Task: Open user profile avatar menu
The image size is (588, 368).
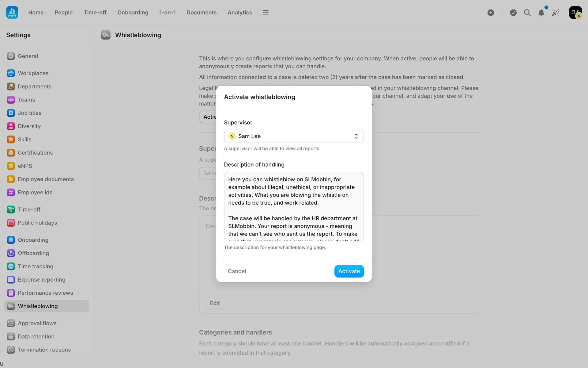Action: click(x=575, y=13)
